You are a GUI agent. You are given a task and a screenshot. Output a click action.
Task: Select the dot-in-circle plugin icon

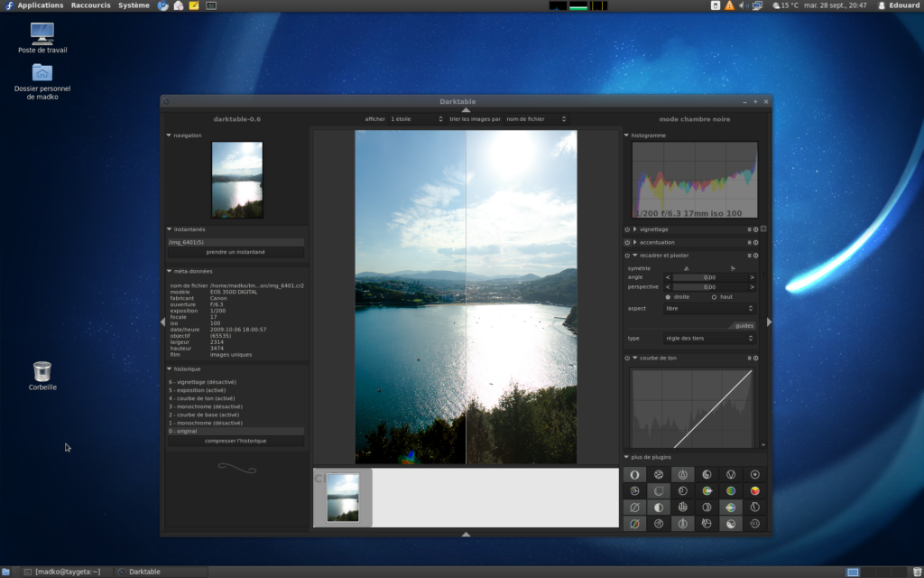(755, 474)
